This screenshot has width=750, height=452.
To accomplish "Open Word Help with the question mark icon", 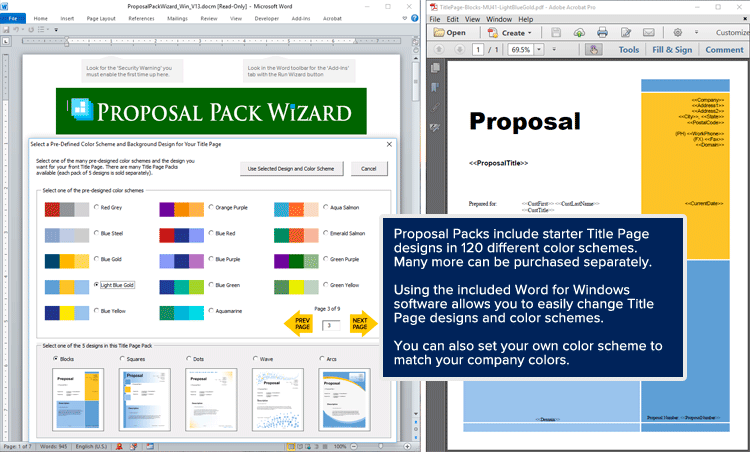I will [x=415, y=18].
